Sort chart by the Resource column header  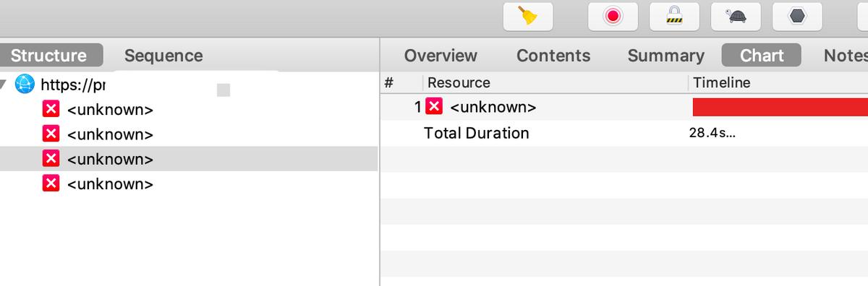[x=459, y=82]
